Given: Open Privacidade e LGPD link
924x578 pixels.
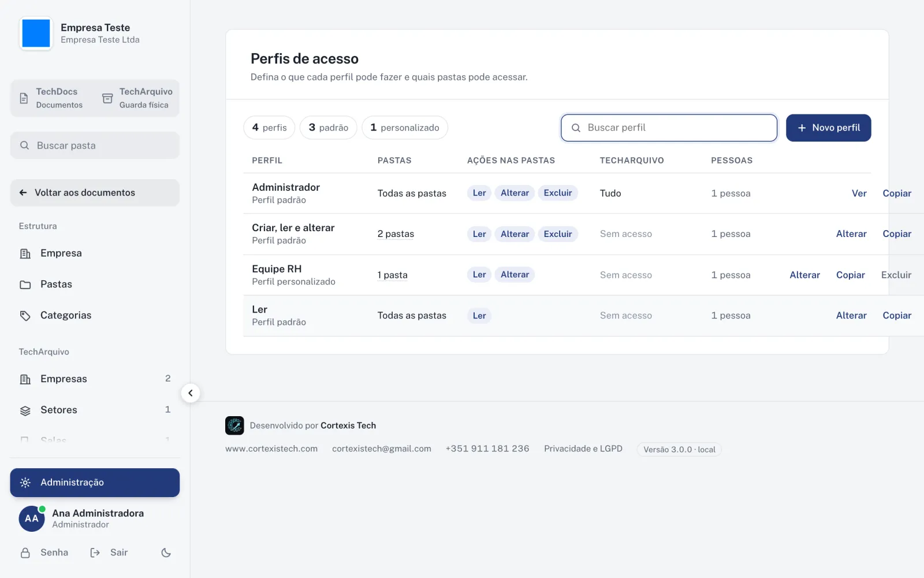Looking at the screenshot, I should [583, 449].
